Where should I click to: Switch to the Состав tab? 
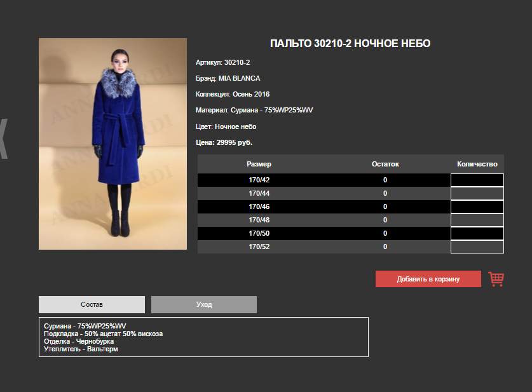[x=92, y=304]
